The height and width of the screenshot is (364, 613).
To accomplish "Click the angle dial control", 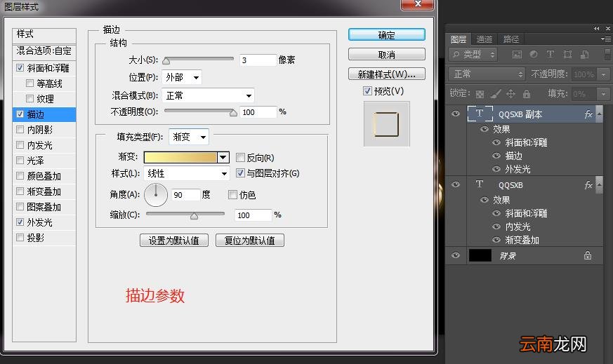I will 156,194.
